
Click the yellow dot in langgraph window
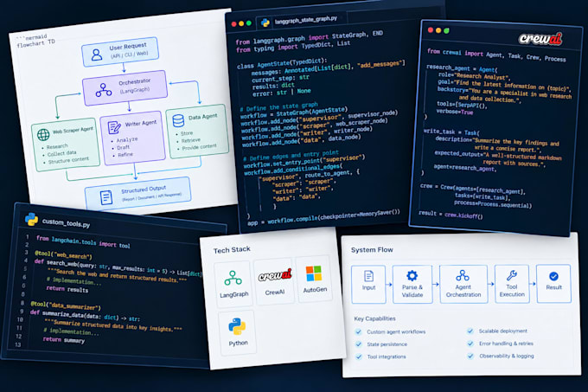pyautogui.click(x=241, y=23)
